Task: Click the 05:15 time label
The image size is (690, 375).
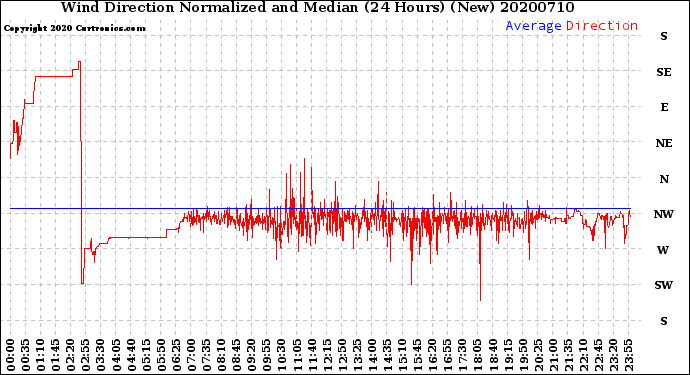Action: point(146,355)
